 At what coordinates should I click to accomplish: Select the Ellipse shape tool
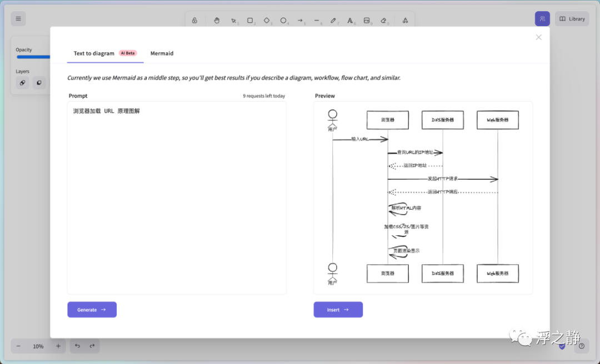(x=283, y=21)
